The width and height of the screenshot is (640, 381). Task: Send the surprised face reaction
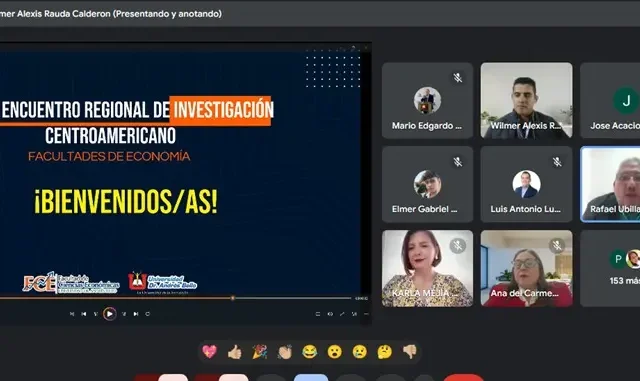coord(335,352)
